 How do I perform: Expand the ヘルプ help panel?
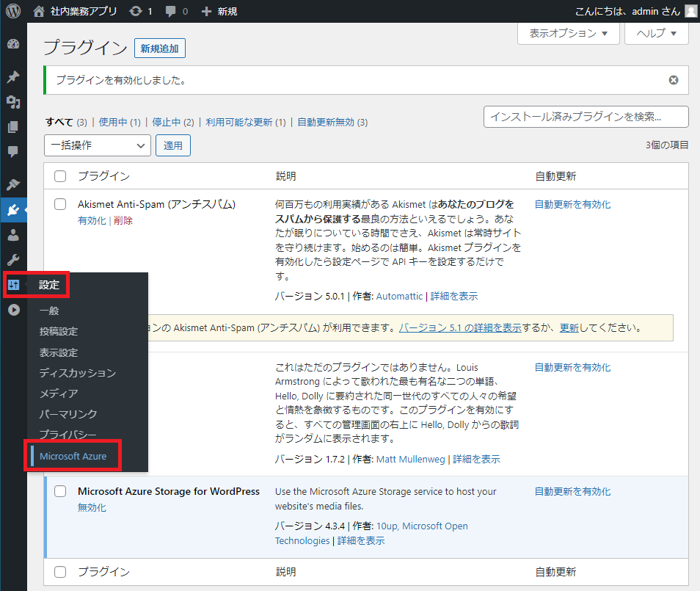click(x=656, y=33)
